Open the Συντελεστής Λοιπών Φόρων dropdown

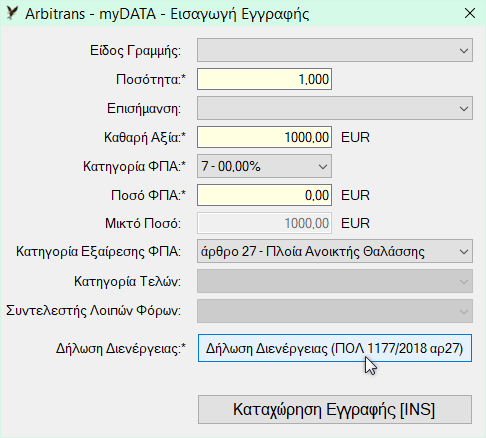pos(335,311)
